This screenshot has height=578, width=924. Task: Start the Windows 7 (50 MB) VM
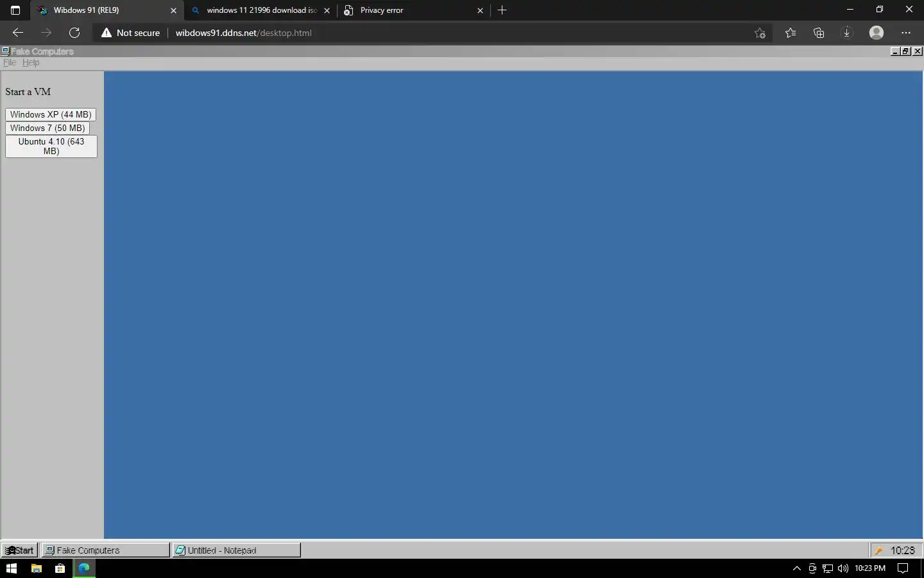tap(47, 128)
